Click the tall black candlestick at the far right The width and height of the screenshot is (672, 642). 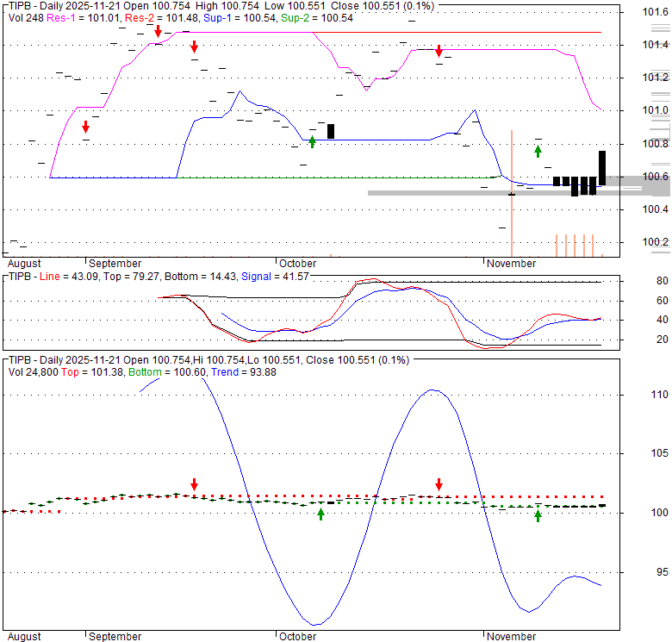tap(602, 168)
